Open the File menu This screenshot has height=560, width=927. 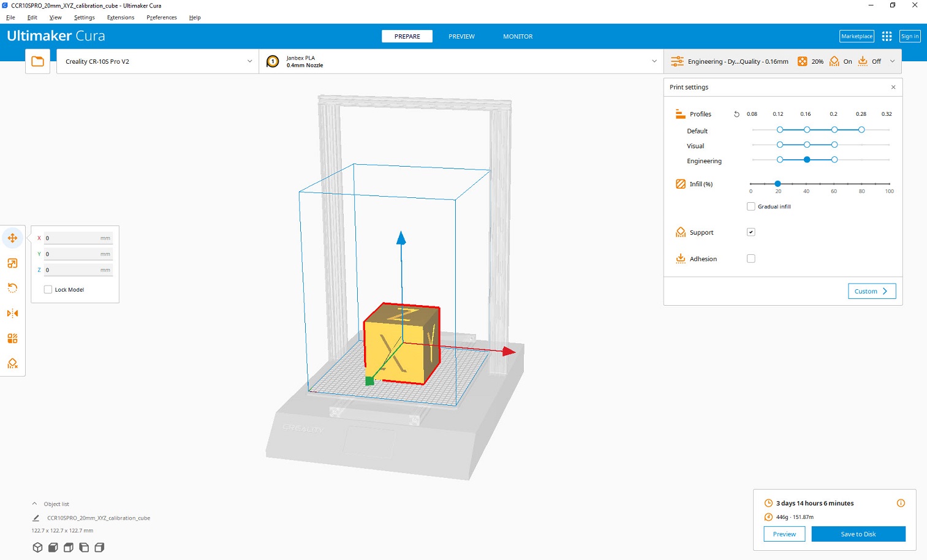[10, 17]
